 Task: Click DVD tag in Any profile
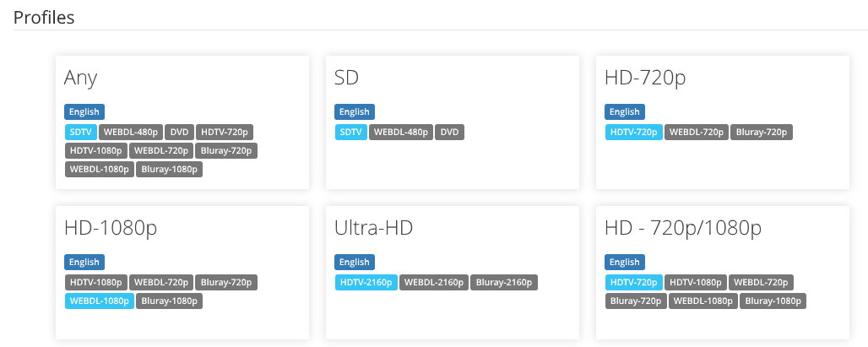click(179, 133)
